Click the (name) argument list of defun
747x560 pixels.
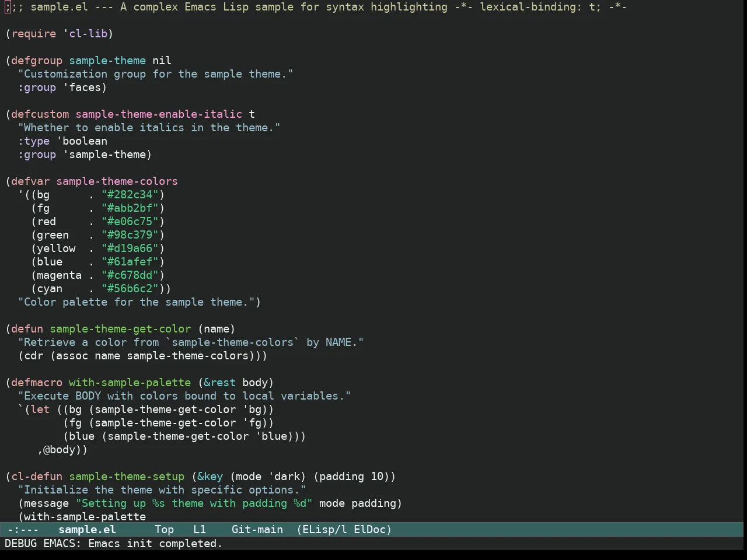tap(217, 329)
